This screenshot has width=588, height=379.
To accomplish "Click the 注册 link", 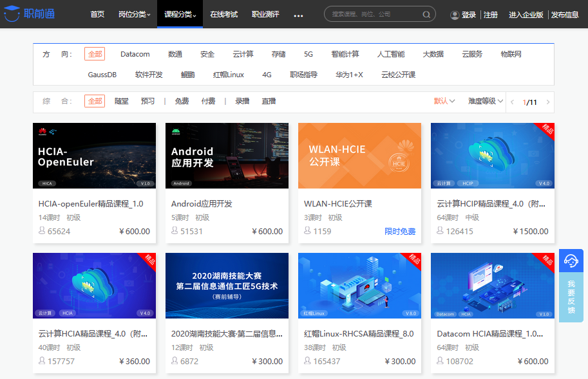I will click(491, 15).
